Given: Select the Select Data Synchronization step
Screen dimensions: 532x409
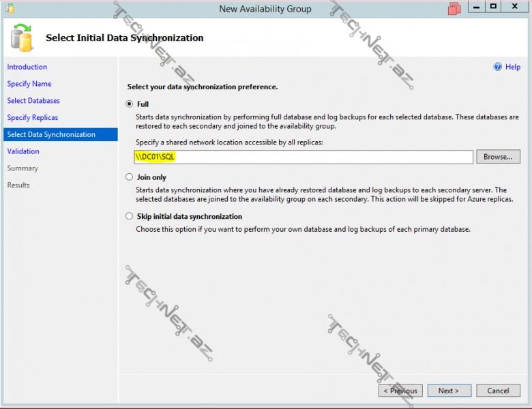Looking at the screenshot, I should pos(51,135).
